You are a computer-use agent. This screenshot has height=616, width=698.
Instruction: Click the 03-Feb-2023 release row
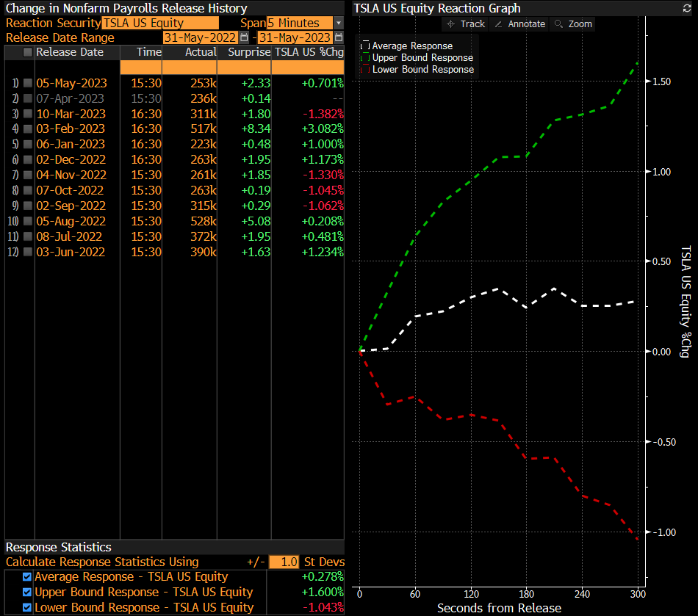71,129
